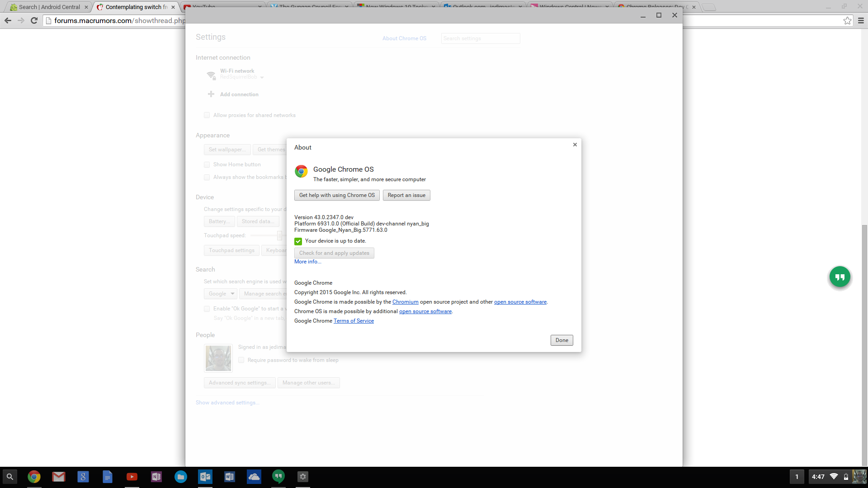Open a new tab with the new tab button

(709, 7)
